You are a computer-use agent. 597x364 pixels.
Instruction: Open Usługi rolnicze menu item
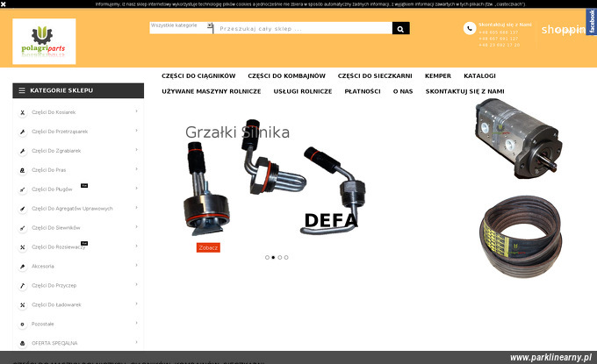pos(303,92)
